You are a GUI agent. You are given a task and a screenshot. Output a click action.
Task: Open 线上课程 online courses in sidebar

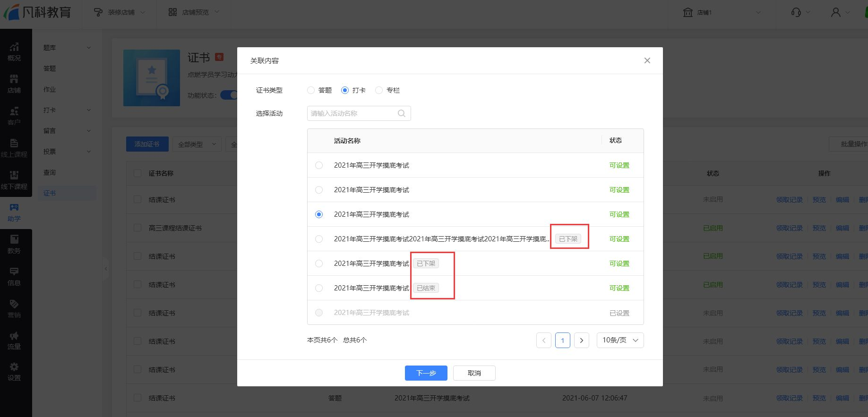pyautogui.click(x=14, y=148)
